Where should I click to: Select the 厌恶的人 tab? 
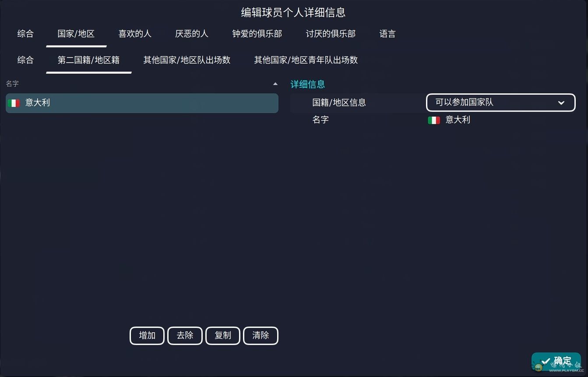pyautogui.click(x=192, y=34)
